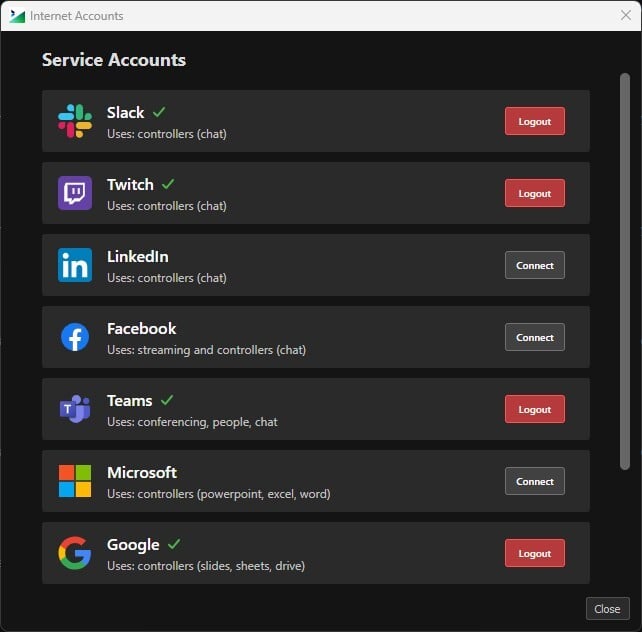642x632 pixels.
Task: Log out of the Slack account
Action: pos(535,121)
